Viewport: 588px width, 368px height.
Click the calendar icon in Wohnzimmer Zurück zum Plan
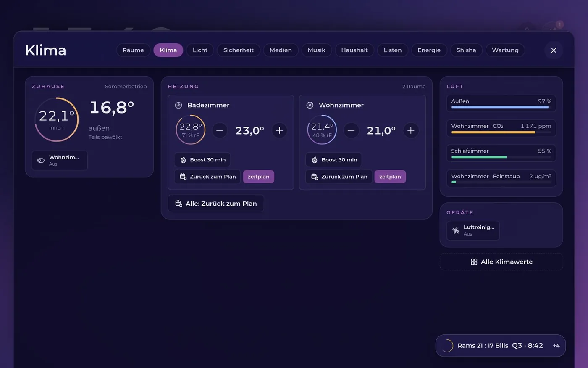pos(315,177)
